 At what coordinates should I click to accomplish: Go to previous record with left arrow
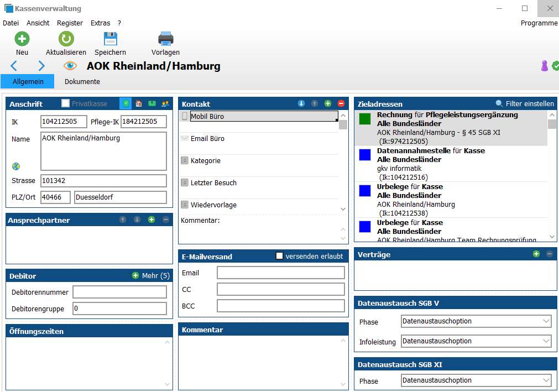pos(14,66)
